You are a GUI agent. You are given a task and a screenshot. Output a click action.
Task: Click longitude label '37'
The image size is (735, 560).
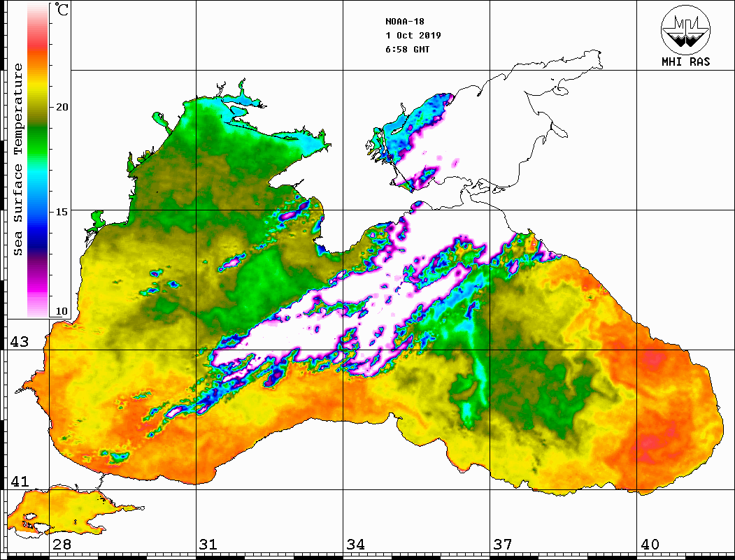click(x=503, y=544)
